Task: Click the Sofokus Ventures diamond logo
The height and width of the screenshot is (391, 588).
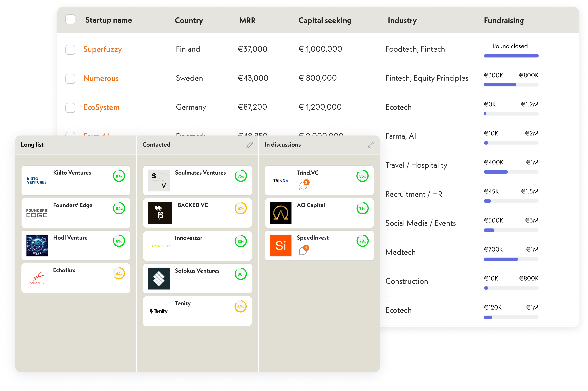Action: 159,279
